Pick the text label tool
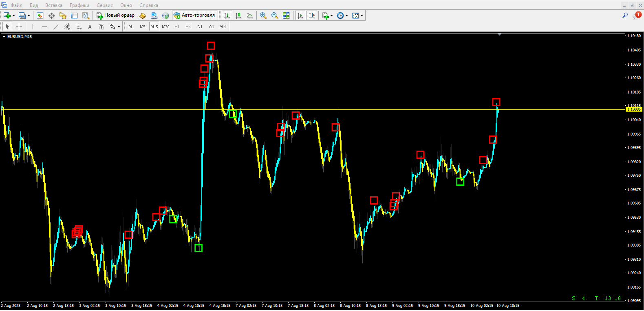 [x=101, y=27]
